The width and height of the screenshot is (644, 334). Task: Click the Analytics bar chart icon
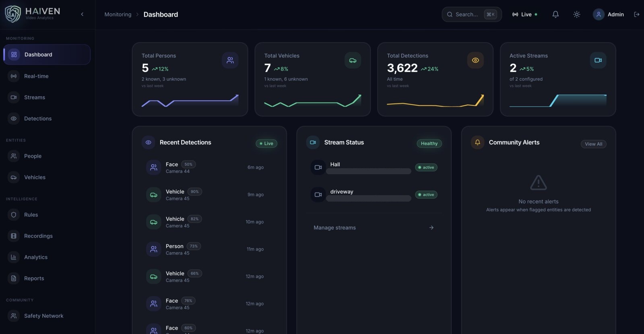pos(14,257)
